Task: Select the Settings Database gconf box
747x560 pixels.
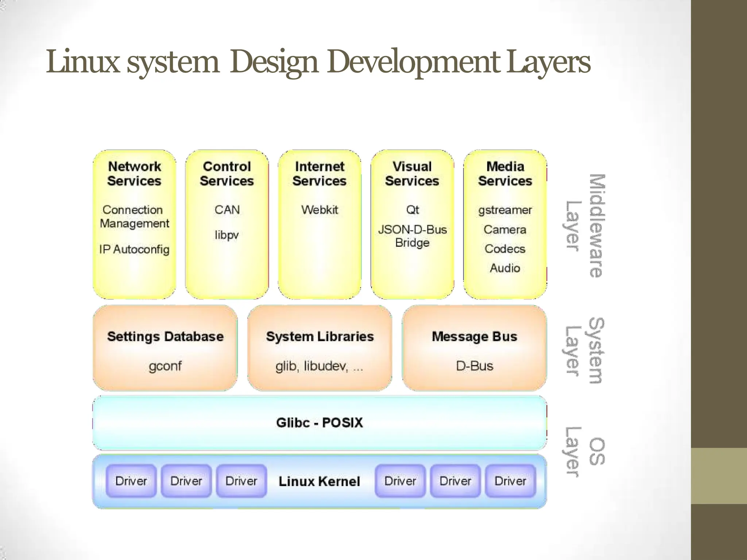Action: coord(165,349)
